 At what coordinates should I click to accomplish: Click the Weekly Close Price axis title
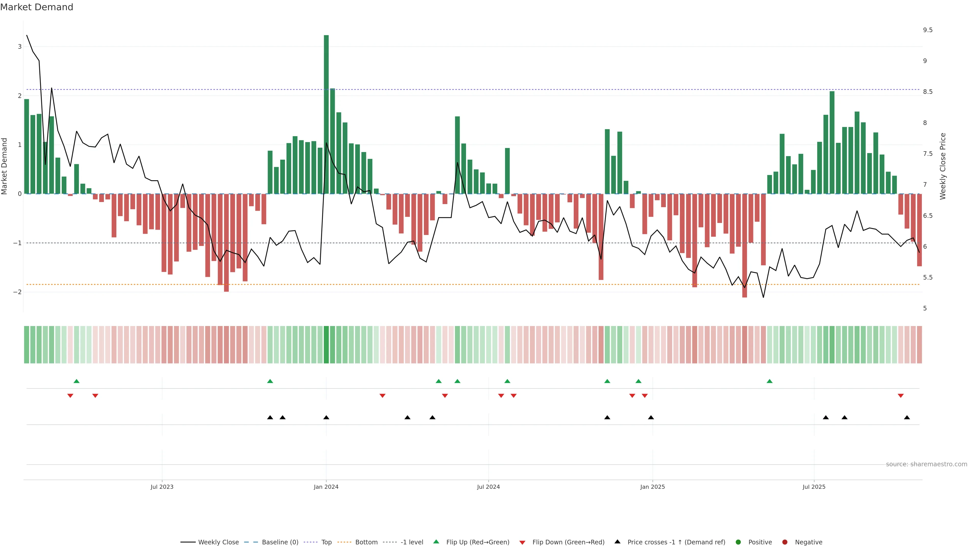coord(943,166)
